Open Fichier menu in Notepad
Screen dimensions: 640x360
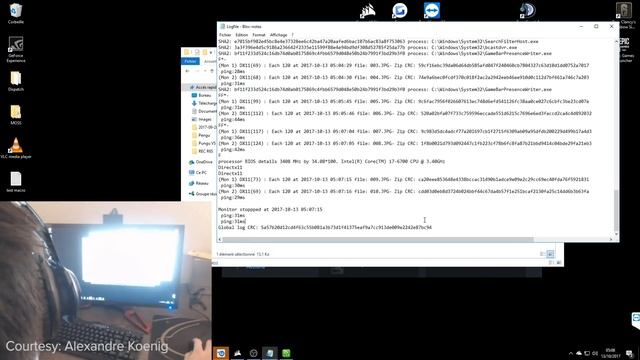pos(225,35)
